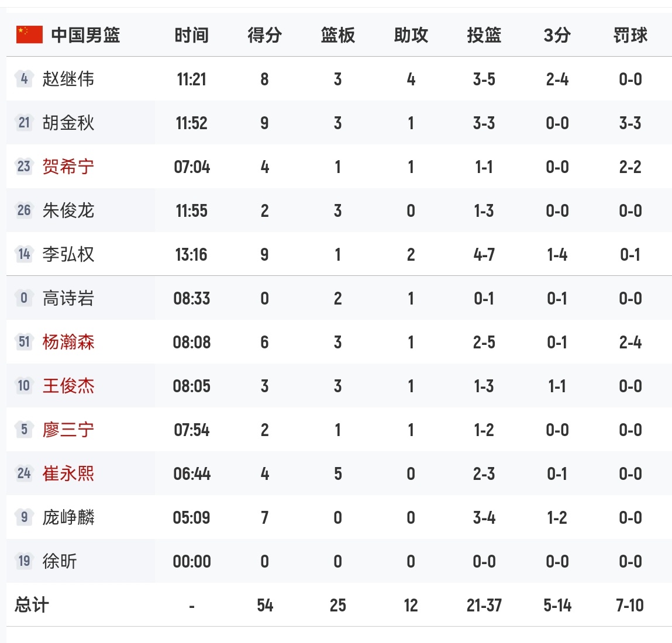This screenshot has height=643, width=672.
Task: Click total points value 54
Action: (x=265, y=606)
